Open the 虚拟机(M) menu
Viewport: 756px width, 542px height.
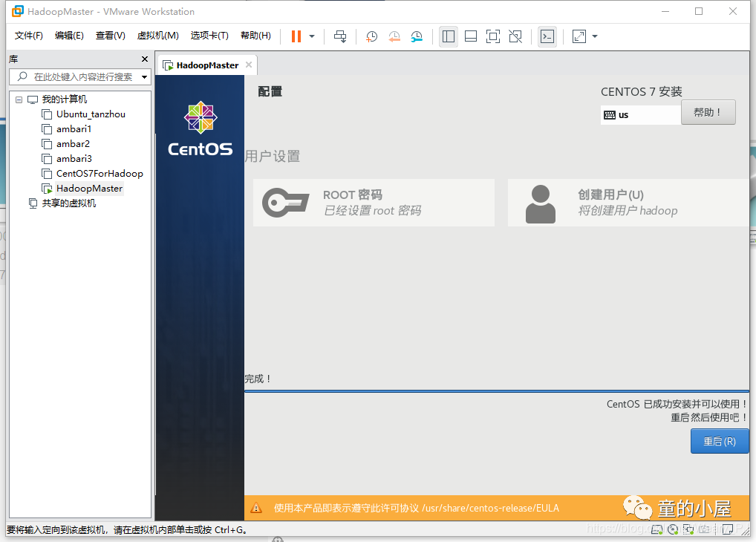(157, 36)
